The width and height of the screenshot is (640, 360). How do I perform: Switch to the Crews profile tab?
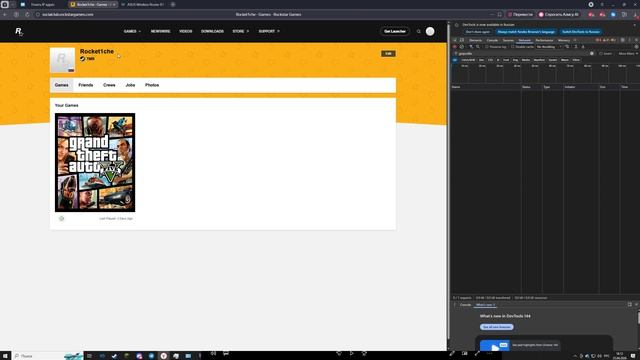[x=109, y=85]
